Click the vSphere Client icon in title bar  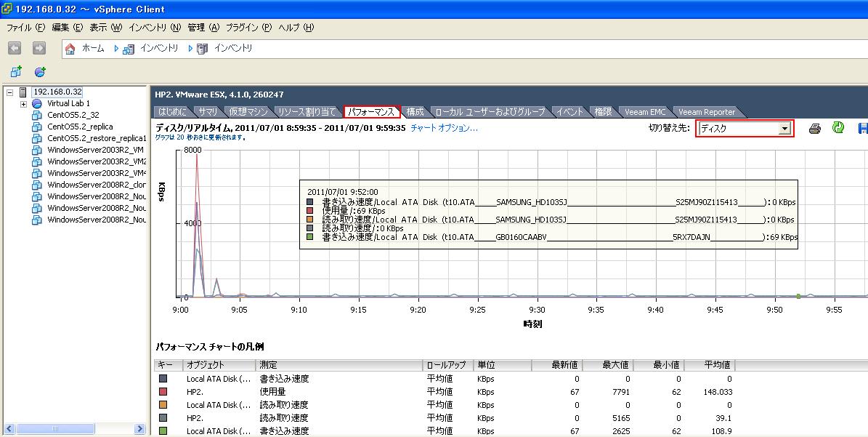pos(7,9)
